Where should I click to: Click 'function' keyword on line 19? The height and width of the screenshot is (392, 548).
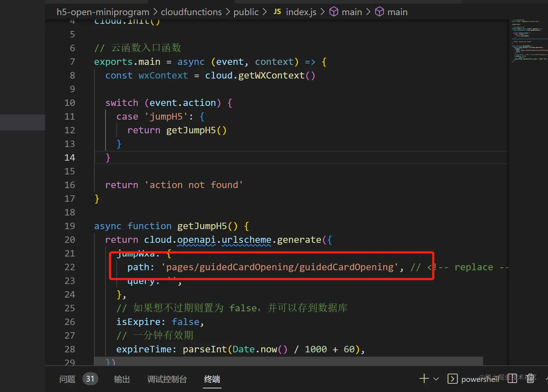point(149,226)
